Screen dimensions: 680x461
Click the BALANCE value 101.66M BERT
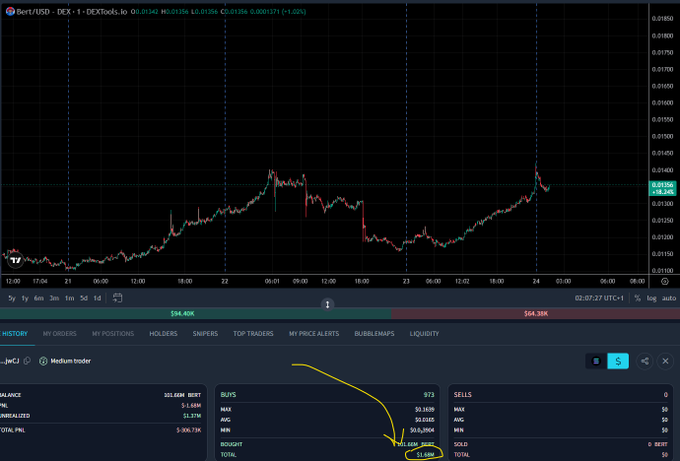pyautogui.click(x=182, y=395)
